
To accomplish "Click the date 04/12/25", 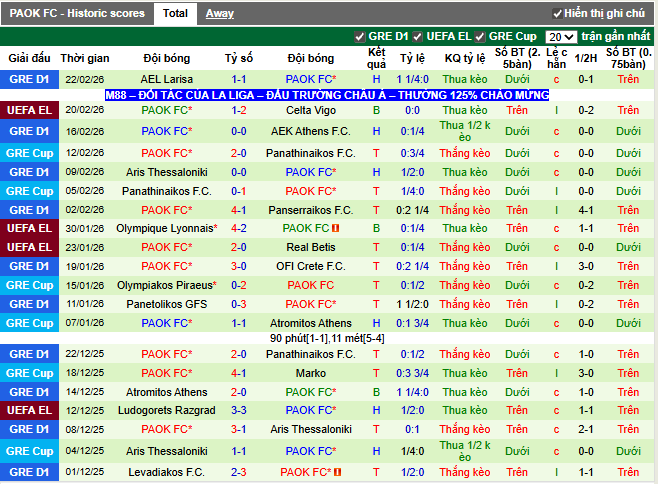I will [x=85, y=451].
